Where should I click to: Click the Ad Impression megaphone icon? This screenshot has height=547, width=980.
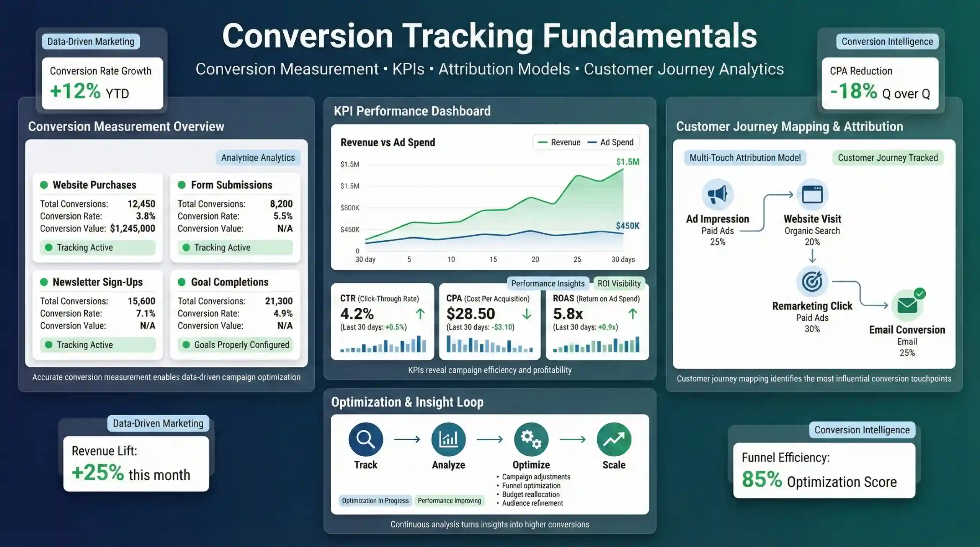pyautogui.click(x=717, y=194)
